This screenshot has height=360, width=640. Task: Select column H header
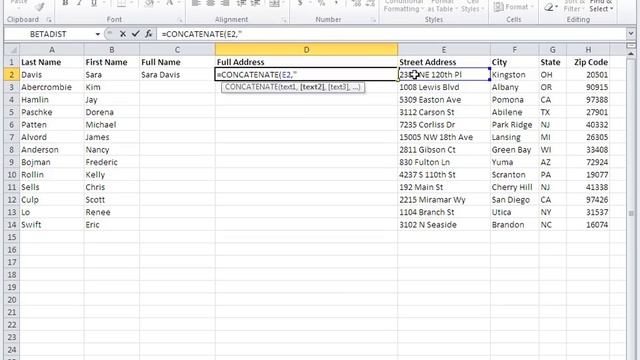pyautogui.click(x=588, y=50)
